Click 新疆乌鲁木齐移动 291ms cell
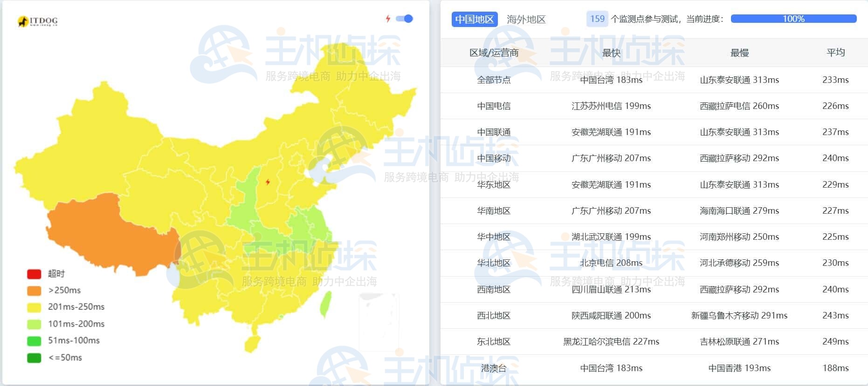The image size is (868, 386). (739, 315)
